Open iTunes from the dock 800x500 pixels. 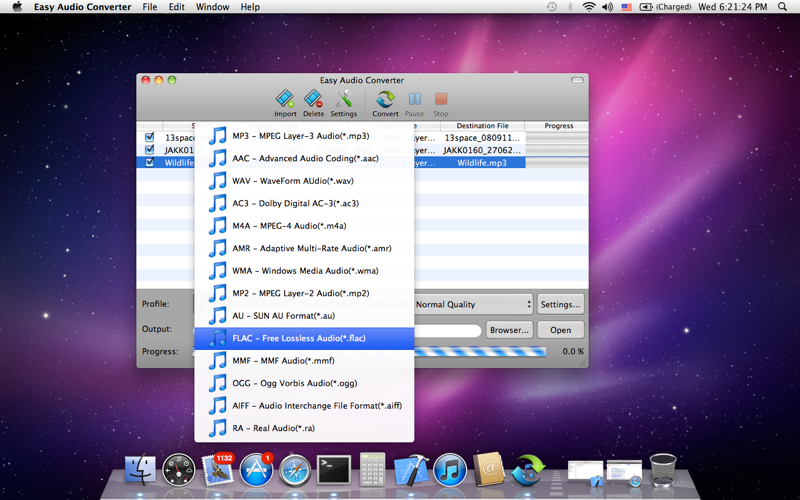pos(450,469)
